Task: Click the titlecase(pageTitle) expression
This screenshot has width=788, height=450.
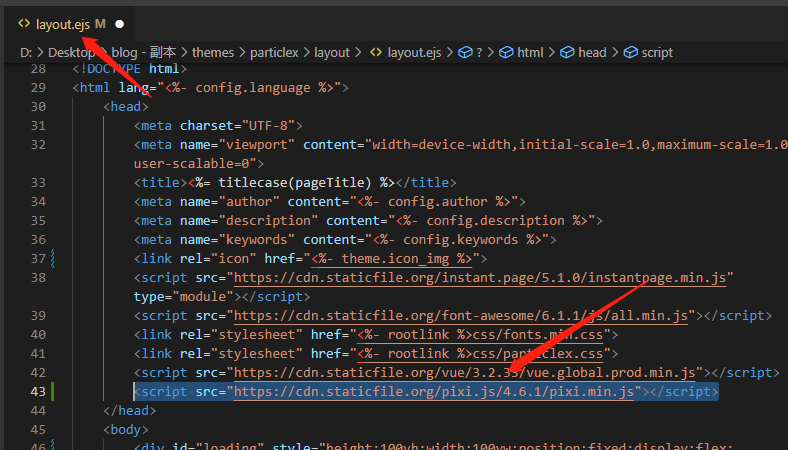Action: pyautogui.click(x=294, y=183)
